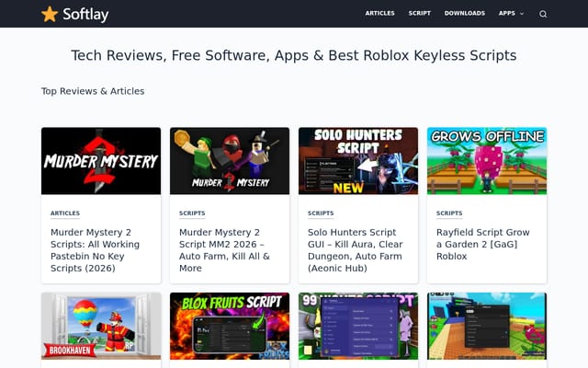Open the Apps menu item
This screenshot has width=588, height=368.
click(x=506, y=13)
